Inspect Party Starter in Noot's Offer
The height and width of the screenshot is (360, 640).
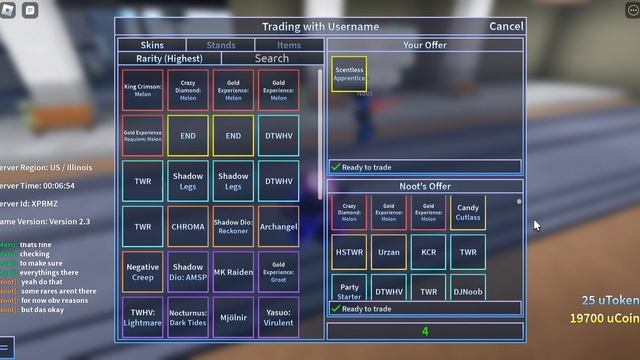(x=349, y=288)
